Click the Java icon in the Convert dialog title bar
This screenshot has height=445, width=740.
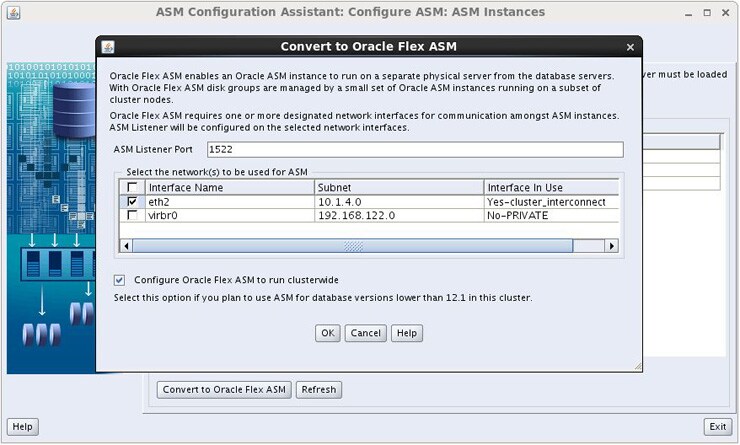click(x=108, y=47)
